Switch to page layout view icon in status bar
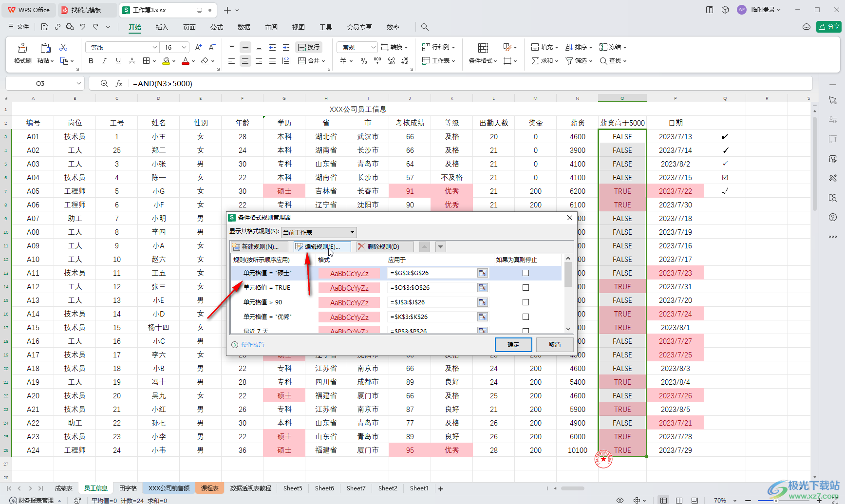This screenshot has height=504, width=845. pos(679,500)
